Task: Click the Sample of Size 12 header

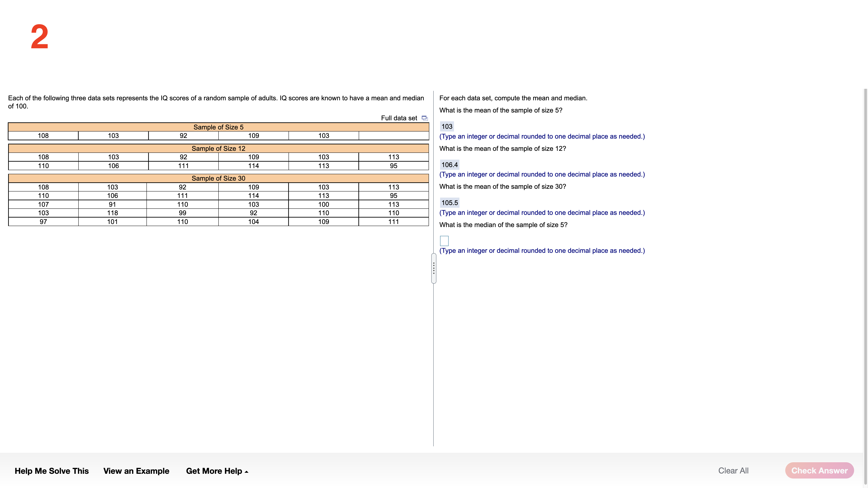Action: pos(218,149)
